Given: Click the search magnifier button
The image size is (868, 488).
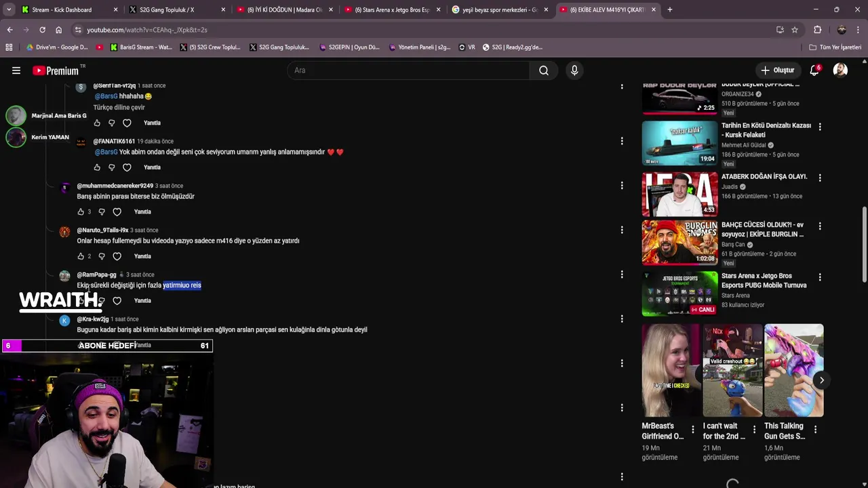Looking at the screenshot, I should [544, 70].
